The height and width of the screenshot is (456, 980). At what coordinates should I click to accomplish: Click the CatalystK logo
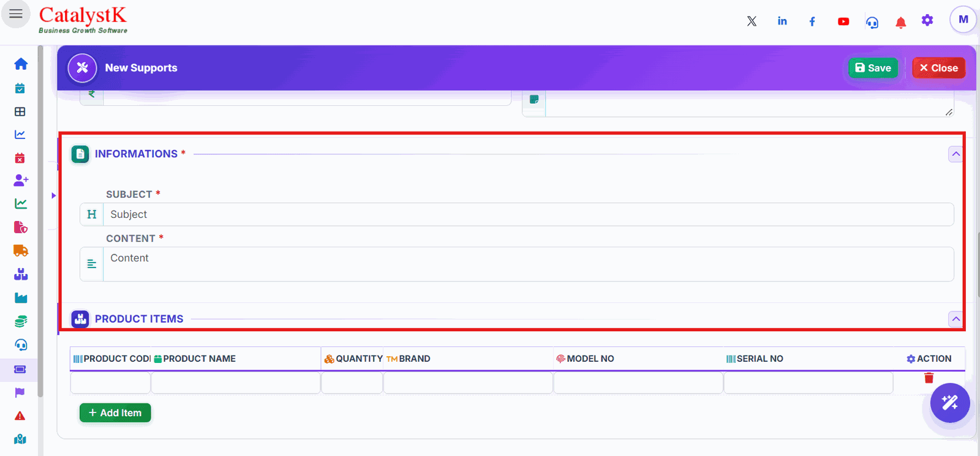coord(83,20)
